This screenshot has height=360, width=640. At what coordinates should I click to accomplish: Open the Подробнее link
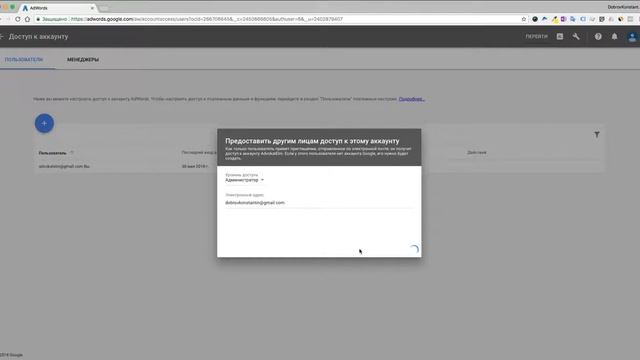tap(411, 99)
